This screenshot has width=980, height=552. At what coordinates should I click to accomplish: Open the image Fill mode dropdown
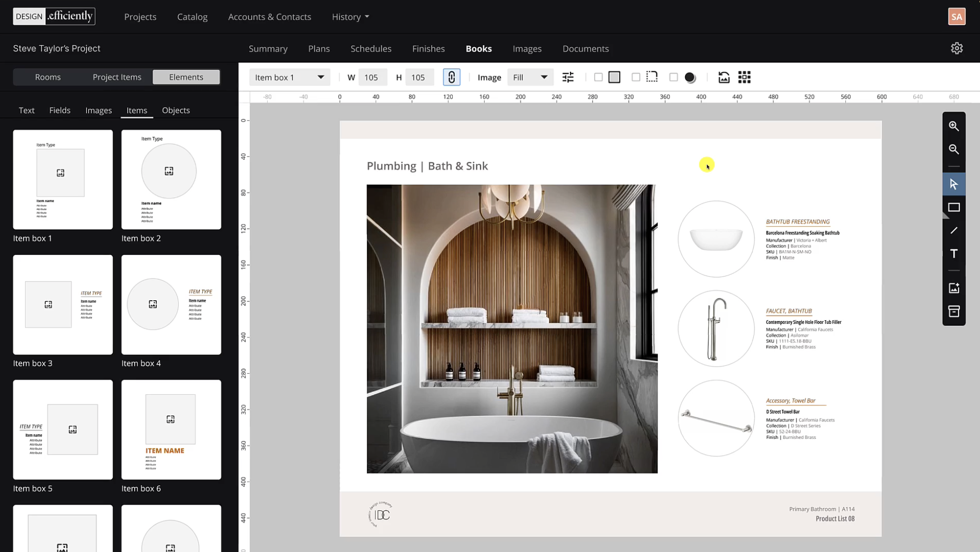pyautogui.click(x=530, y=77)
